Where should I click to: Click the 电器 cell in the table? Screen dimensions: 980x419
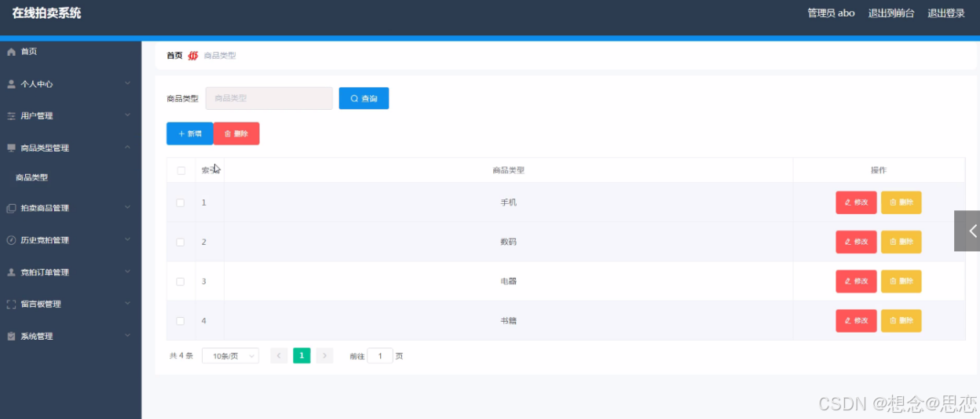click(509, 281)
